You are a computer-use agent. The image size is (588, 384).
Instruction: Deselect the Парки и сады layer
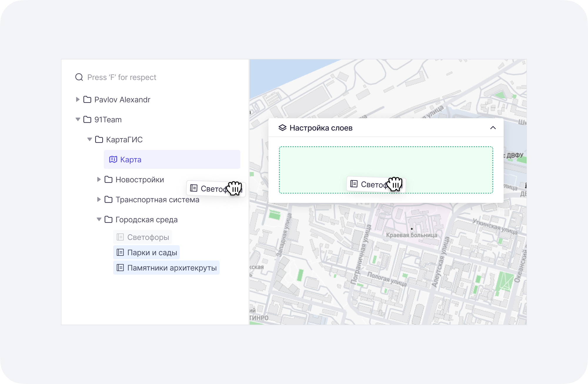pyautogui.click(x=152, y=252)
